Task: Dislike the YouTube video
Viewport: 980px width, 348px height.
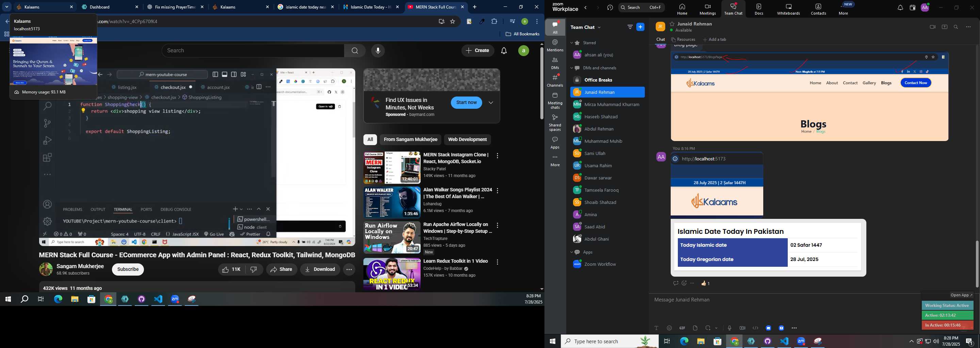Action: 254,269
